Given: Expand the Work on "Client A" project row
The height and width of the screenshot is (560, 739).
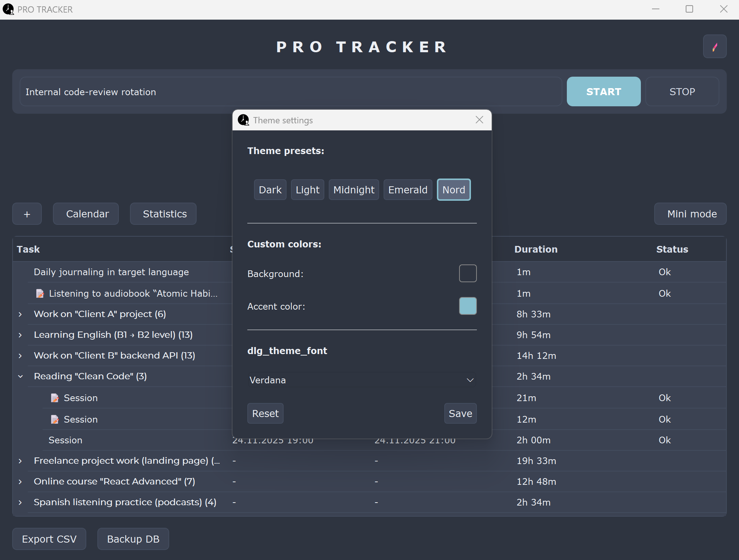Looking at the screenshot, I should point(20,314).
